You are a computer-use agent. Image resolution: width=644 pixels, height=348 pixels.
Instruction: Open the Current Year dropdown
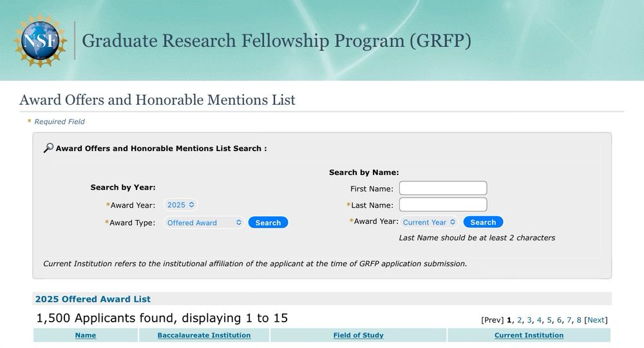429,222
